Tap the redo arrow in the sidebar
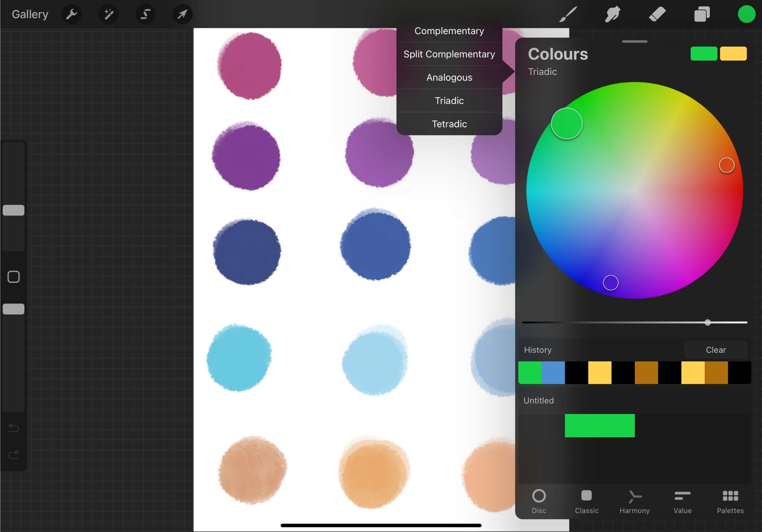The width and height of the screenshot is (762, 532). click(13, 454)
